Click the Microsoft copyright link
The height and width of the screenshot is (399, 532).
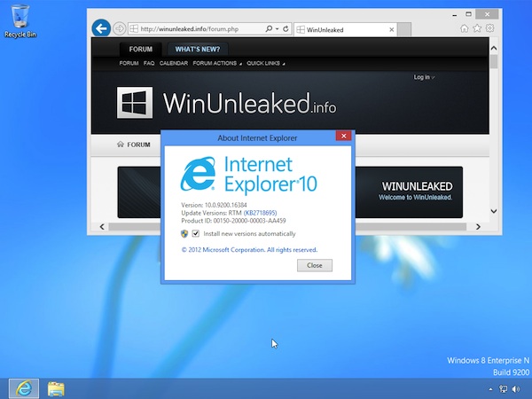click(249, 250)
